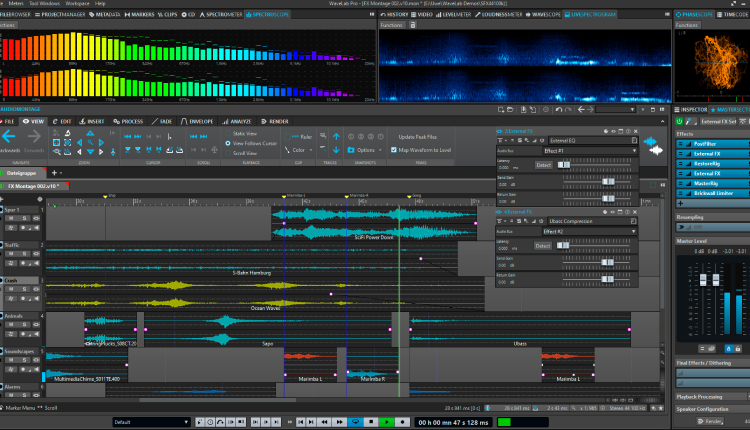Image resolution: width=750 pixels, height=430 pixels.
Task: Solo the Soundscapes track
Action: [x=24, y=360]
